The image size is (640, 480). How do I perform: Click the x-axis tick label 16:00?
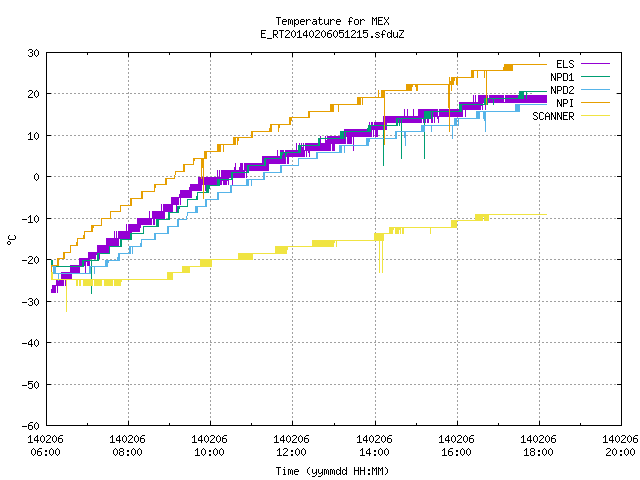pyautogui.click(x=456, y=452)
